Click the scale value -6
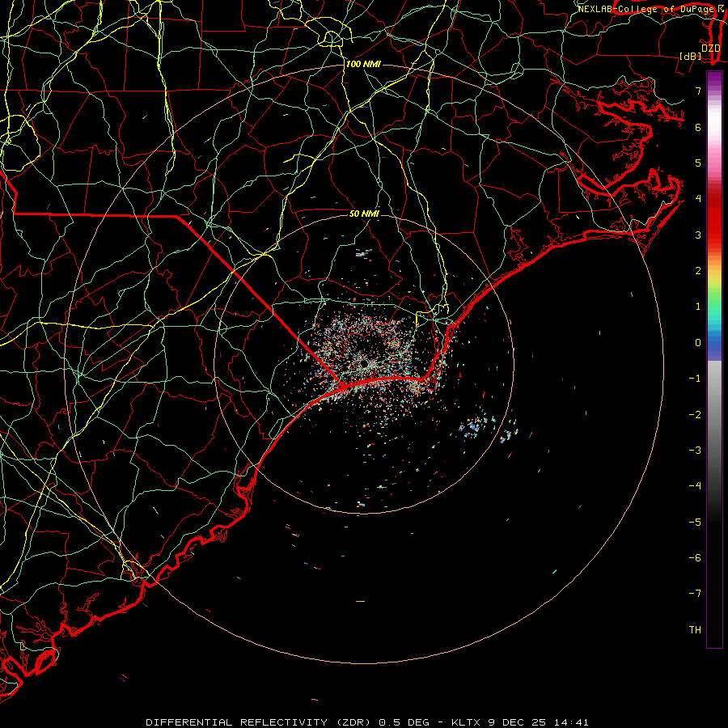The width and height of the screenshot is (728, 728). click(695, 558)
